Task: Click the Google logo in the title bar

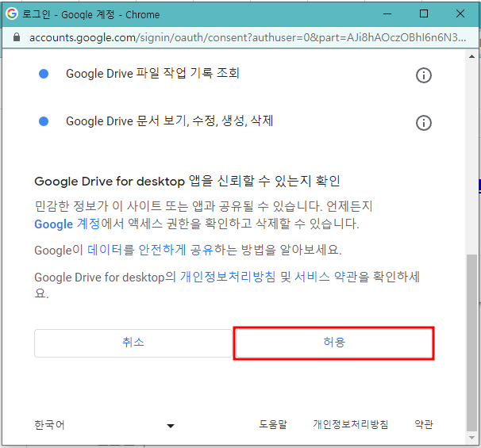Action: (x=12, y=13)
